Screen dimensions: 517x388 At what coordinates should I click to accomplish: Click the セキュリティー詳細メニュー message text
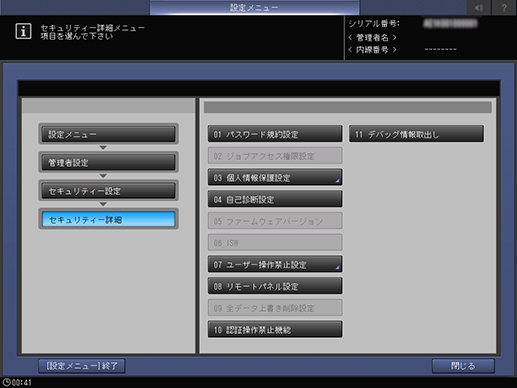point(93,28)
